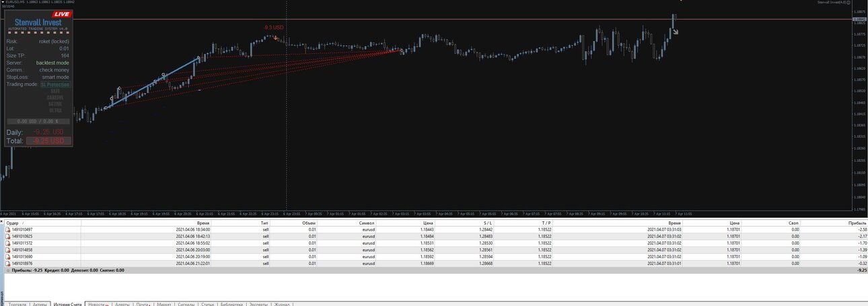Click the current price label on price axis
The image size is (868, 306).
pos(859,20)
